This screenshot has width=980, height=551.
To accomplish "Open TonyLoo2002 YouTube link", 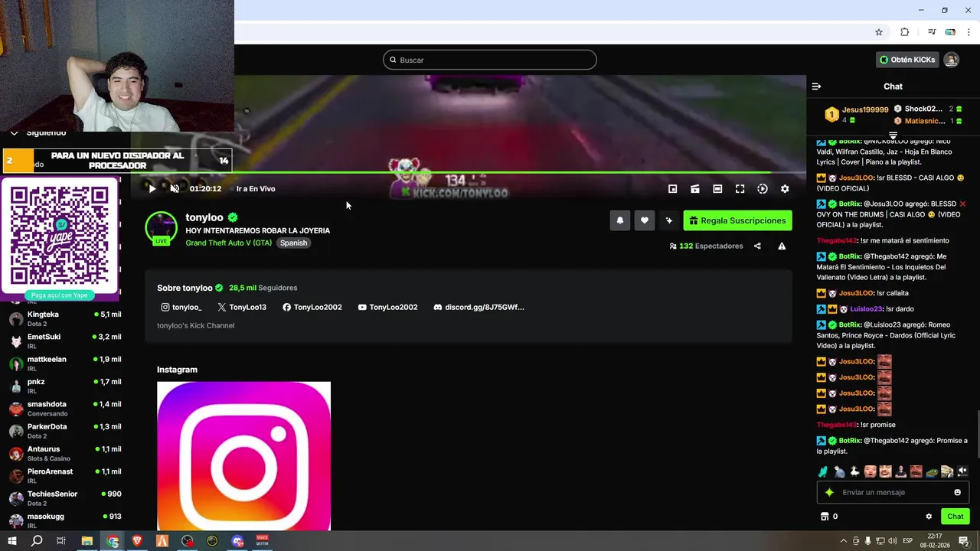I will [388, 307].
